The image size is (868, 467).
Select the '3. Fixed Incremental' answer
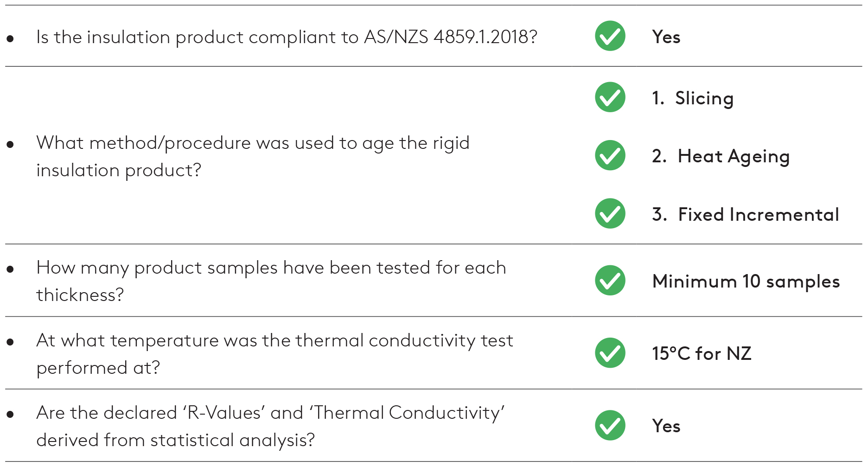pos(746,214)
